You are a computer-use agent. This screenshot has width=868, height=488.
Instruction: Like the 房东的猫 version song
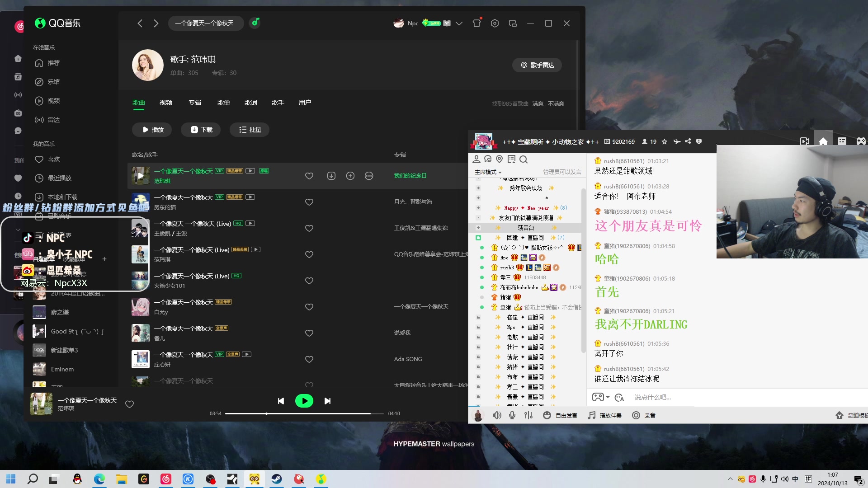tap(309, 202)
